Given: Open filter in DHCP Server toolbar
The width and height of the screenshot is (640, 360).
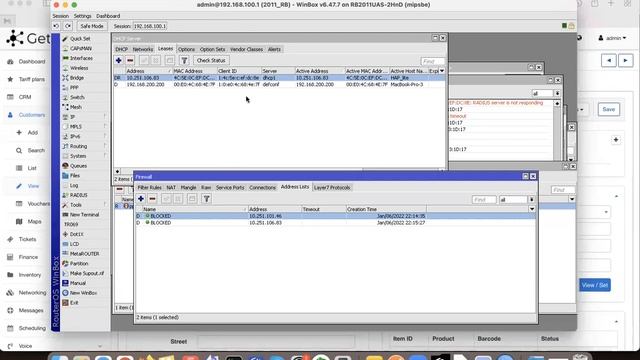Looking at the screenshot, I should pos(184,60).
